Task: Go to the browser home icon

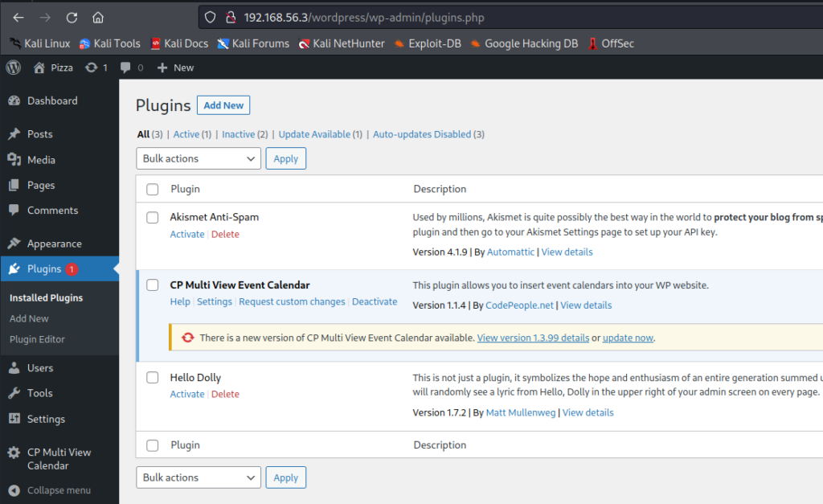Action: [x=98, y=18]
